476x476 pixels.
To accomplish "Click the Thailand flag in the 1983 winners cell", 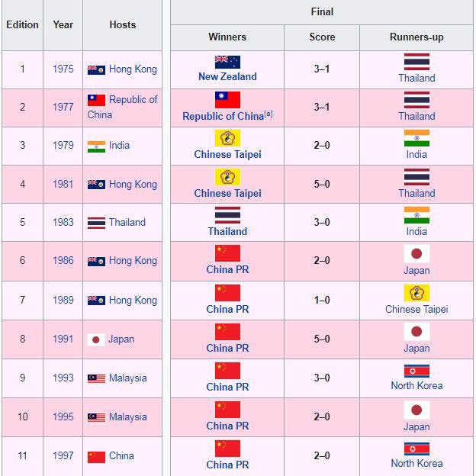I will click(x=227, y=215).
